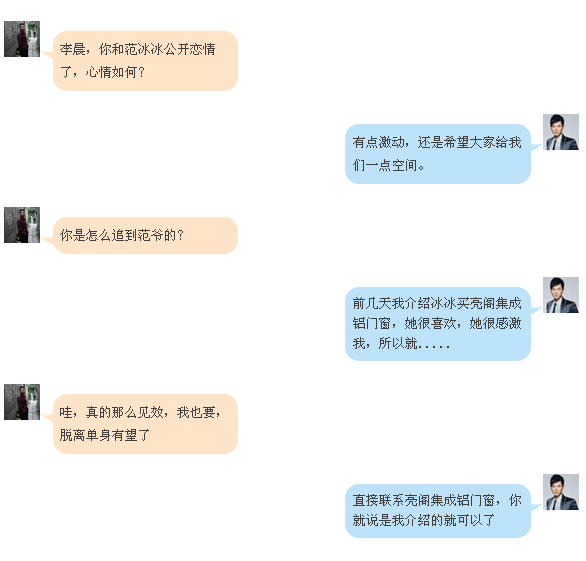
Task: Select the orange bubble starting 李晨，你和范冰冰公开恋情
Action: pyautogui.click(x=145, y=61)
